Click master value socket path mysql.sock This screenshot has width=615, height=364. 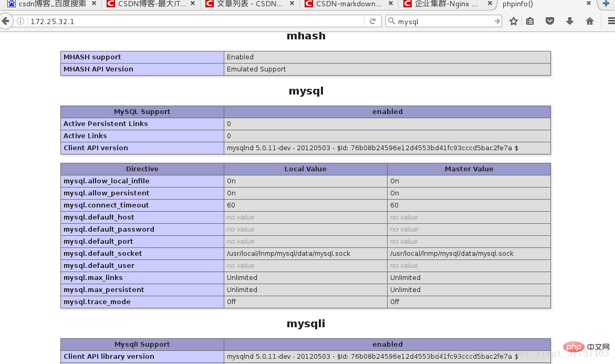[x=452, y=253]
